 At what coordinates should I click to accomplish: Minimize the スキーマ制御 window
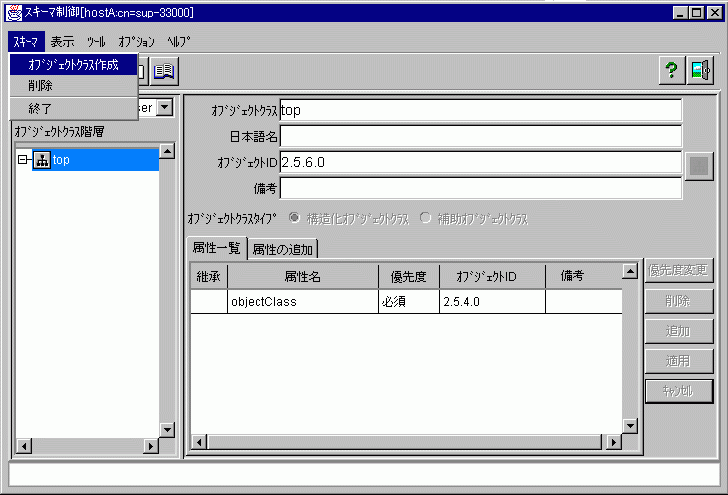(x=680, y=13)
